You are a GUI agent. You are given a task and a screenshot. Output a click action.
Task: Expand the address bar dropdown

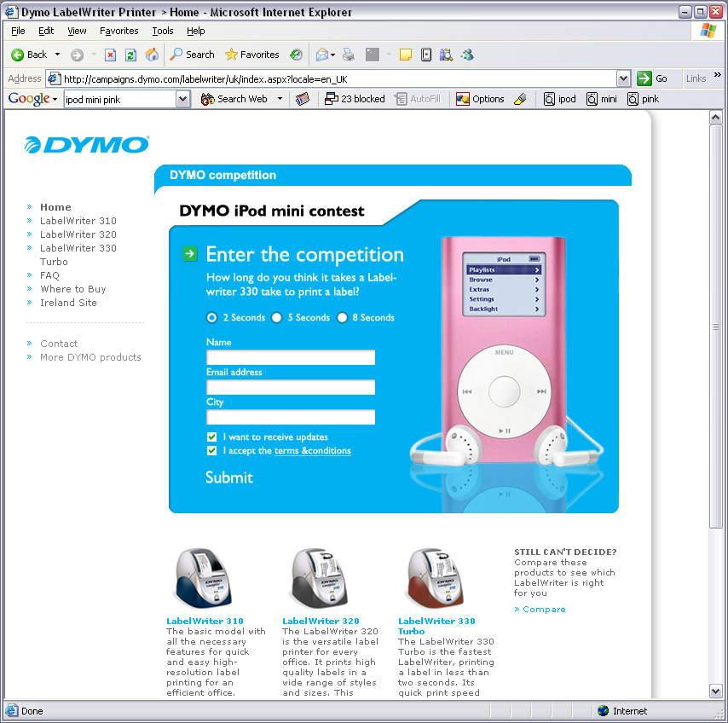[x=623, y=79]
